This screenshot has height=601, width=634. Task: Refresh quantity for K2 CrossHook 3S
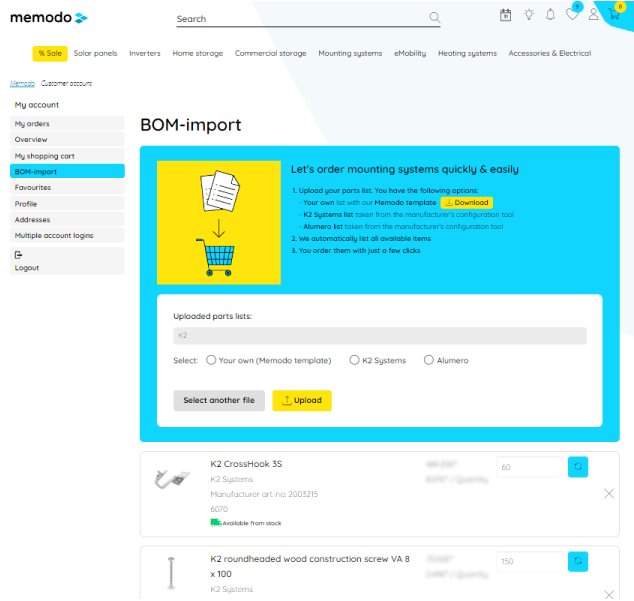pos(578,467)
